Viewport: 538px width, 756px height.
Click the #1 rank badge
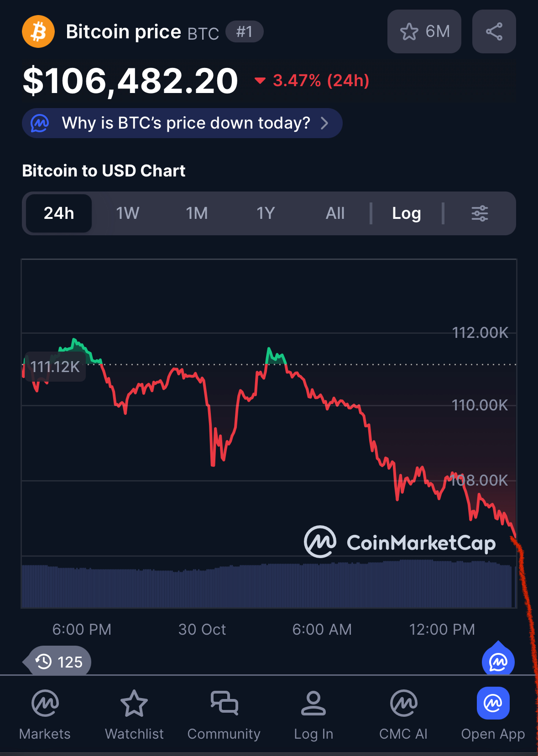pos(245,31)
